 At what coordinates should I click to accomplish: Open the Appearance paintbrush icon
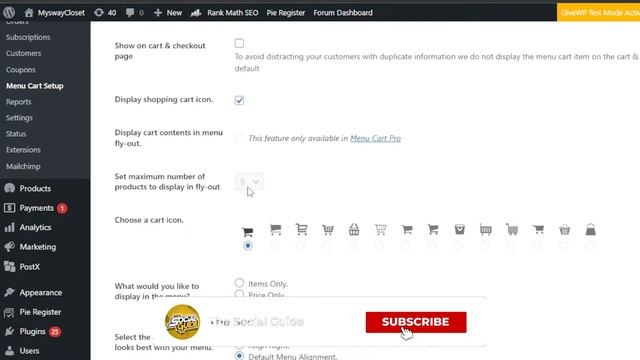pyautogui.click(x=9, y=292)
